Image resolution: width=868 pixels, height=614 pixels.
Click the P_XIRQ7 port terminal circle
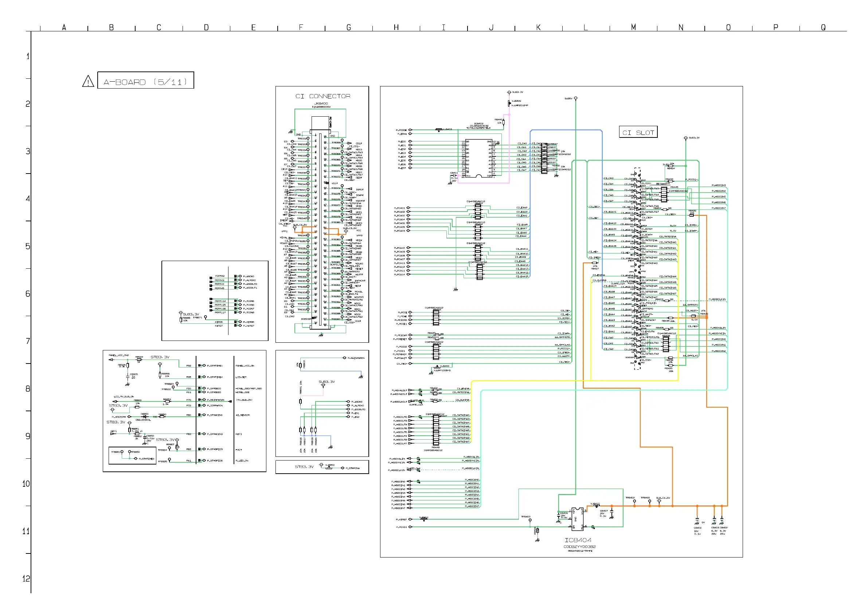(x=410, y=520)
